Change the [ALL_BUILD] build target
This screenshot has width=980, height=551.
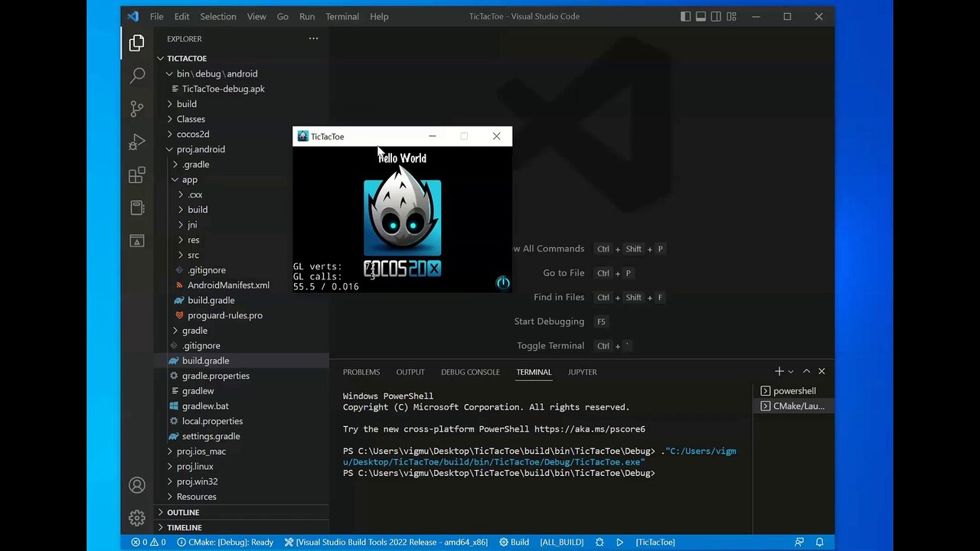(561, 542)
